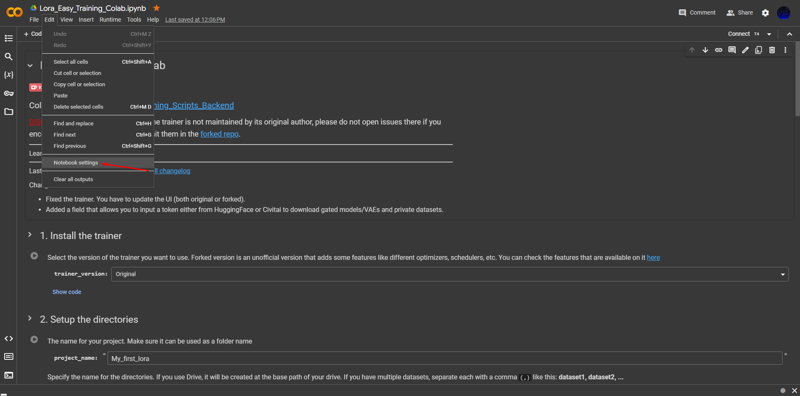The image size is (800, 396).
Task: Open the Connect options dropdown arrow
Action: click(769, 34)
